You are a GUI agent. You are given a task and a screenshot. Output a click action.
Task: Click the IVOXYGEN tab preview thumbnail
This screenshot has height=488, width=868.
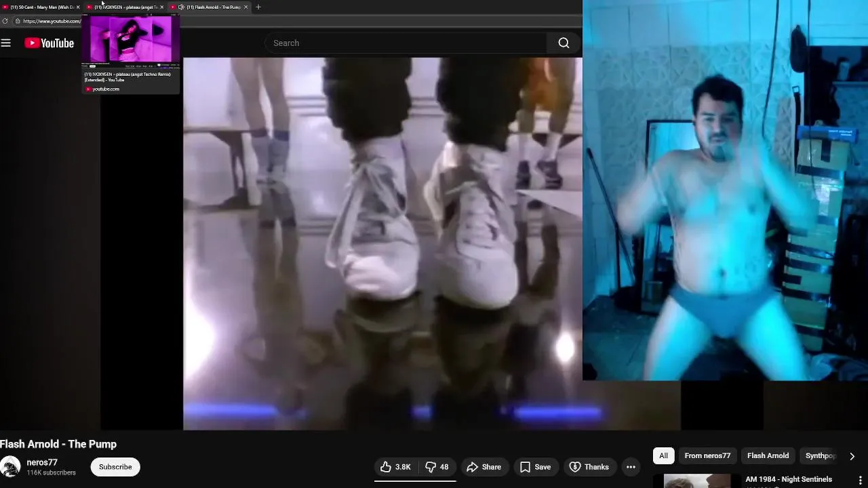pos(131,39)
